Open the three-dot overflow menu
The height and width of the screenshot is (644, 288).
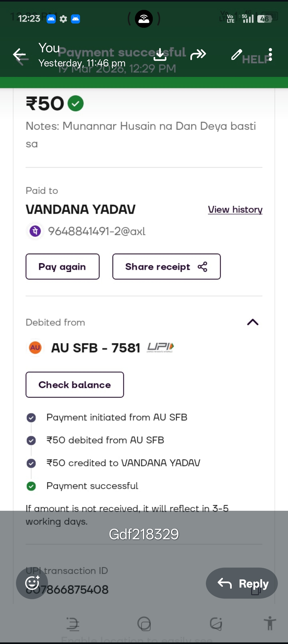[x=270, y=54]
